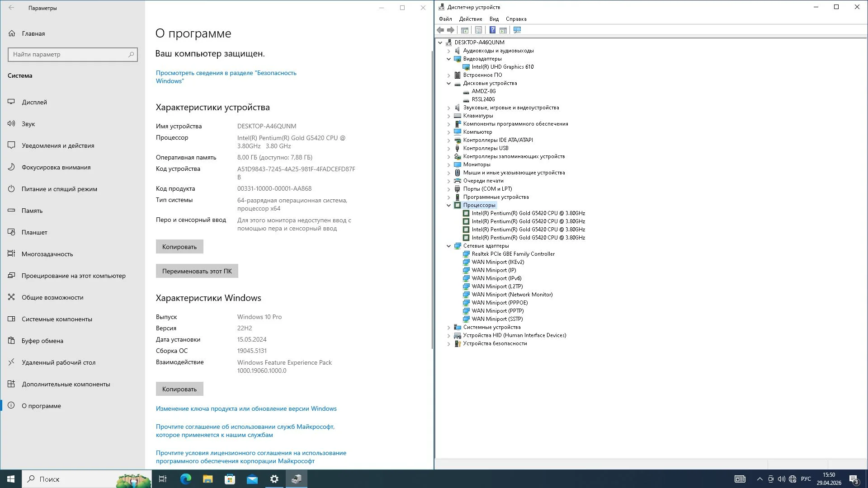Open the Mail app from the taskbar
The height and width of the screenshot is (488, 868).
[252, 479]
